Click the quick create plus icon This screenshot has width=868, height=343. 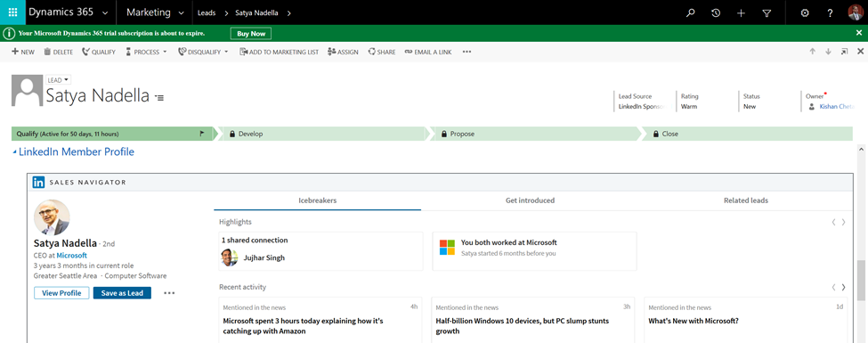pos(742,12)
